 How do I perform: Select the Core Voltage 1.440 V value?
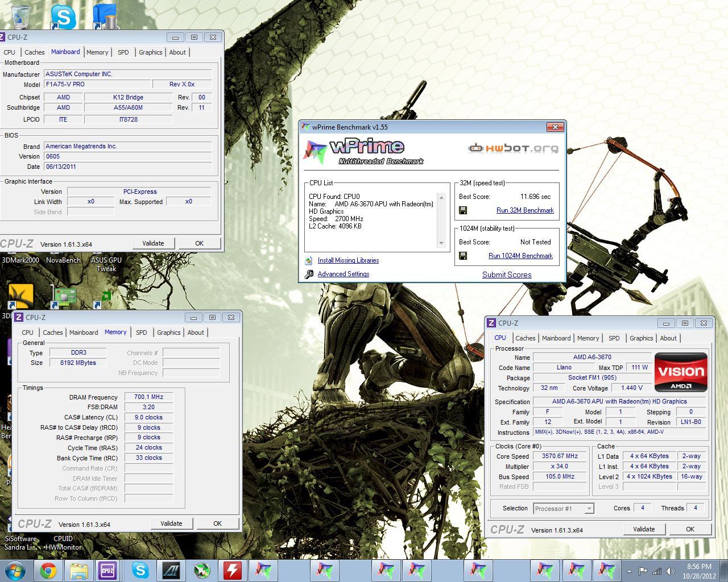pyautogui.click(x=632, y=388)
